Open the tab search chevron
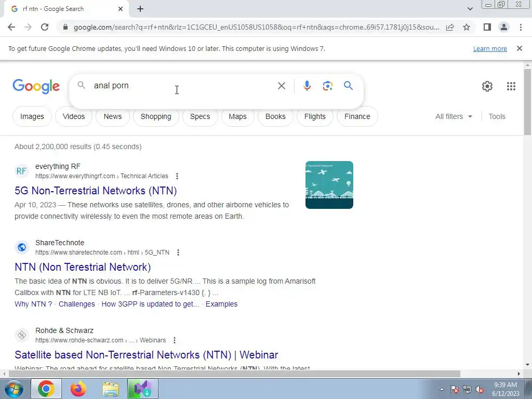This screenshot has width=532, height=399. pos(470,9)
